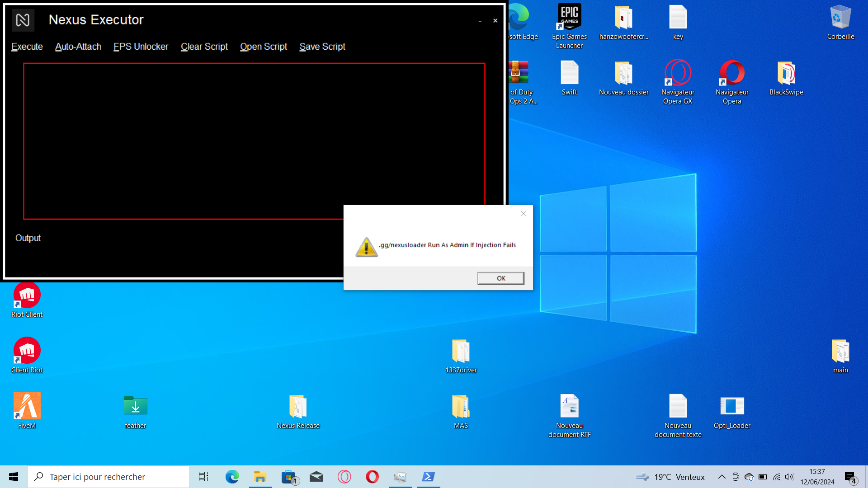The image size is (868, 488).
Task: Open the Opera GX desktop shortcut
Action: click(x=678, y=73)
